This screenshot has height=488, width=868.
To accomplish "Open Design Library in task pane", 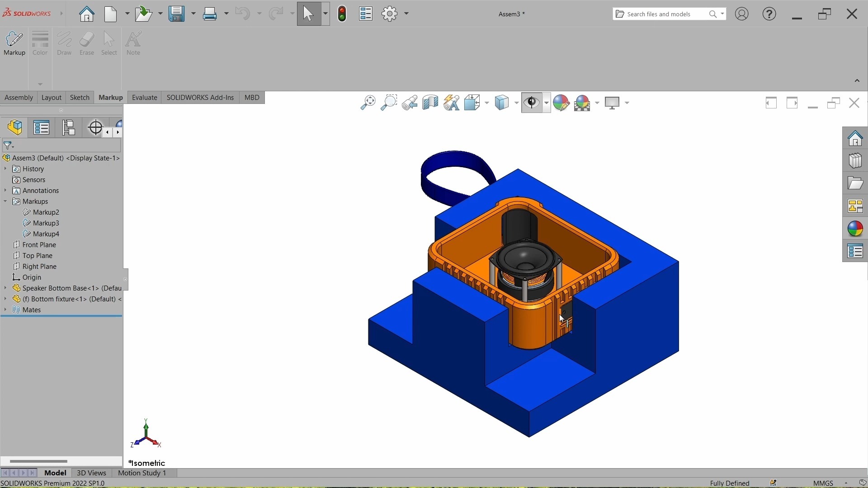I will (855, 161).
